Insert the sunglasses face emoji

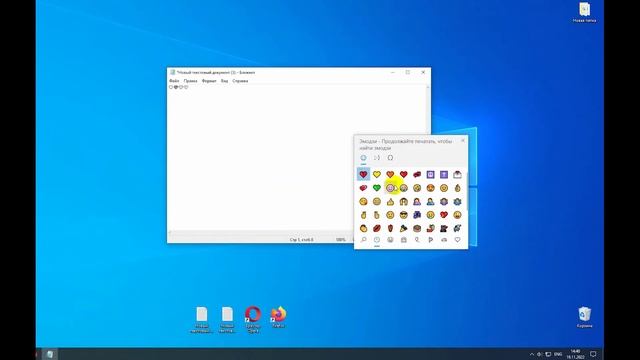(x=404, y=215)
